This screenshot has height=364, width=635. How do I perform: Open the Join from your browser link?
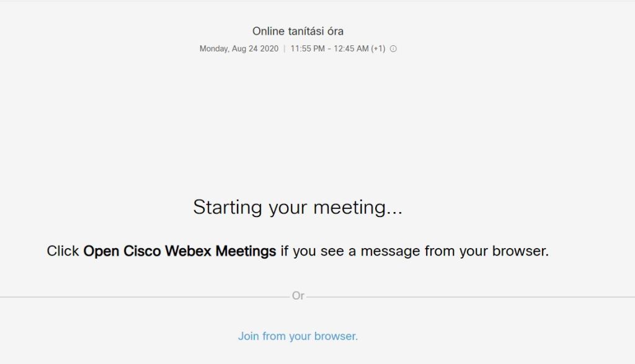(298, 336)
